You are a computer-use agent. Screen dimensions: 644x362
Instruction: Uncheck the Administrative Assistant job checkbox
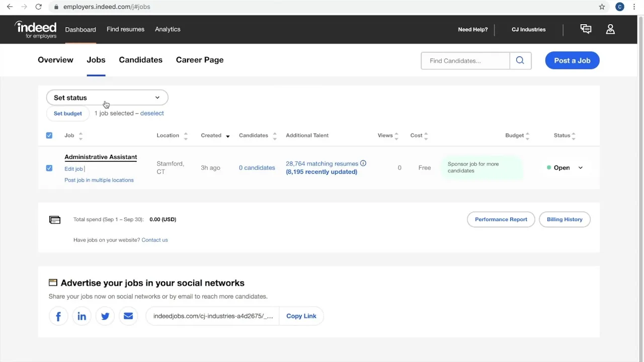49,168
